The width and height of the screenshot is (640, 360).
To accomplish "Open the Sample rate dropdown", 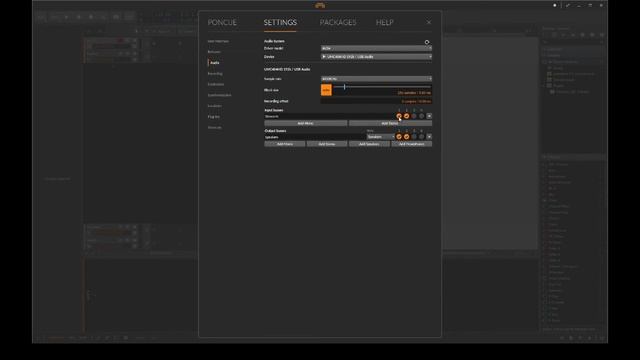I will point(376,79).
